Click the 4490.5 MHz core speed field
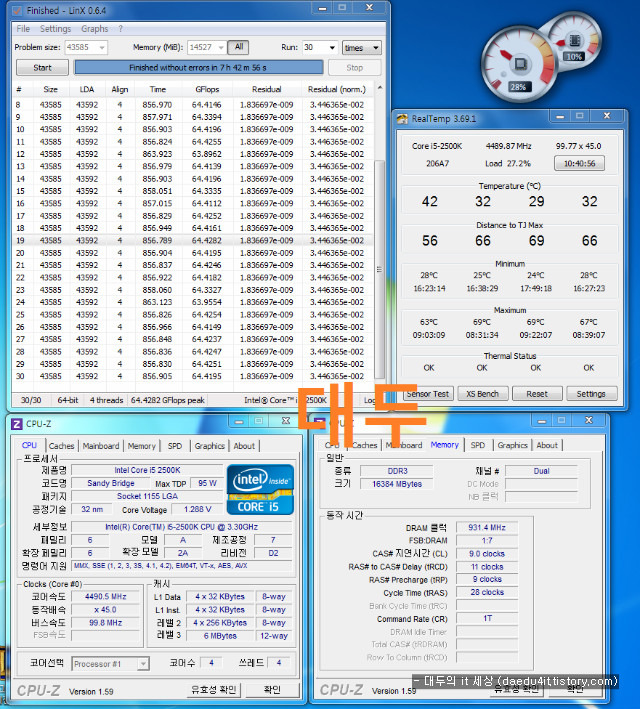Viewport: 640px width, 709px height. (x=105, y=596)
